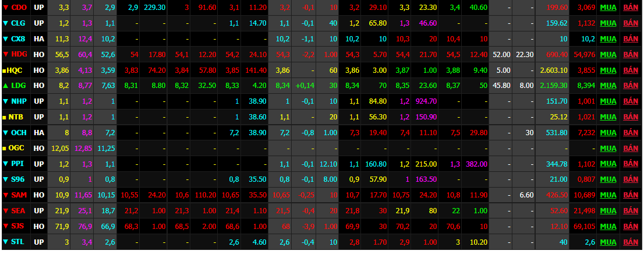644x268 pixels.
Task: Click SEA ceiling price 25,1
Action: click(85, 210)
